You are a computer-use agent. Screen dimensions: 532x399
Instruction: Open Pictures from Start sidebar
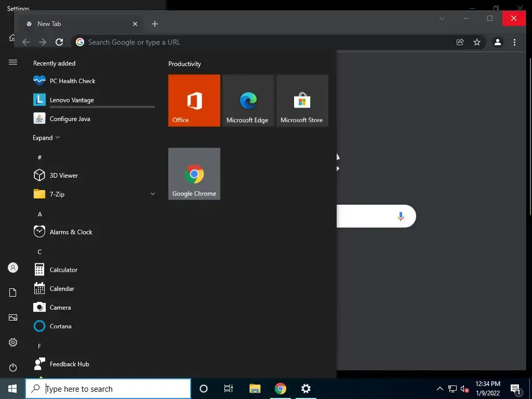point(13,317)
